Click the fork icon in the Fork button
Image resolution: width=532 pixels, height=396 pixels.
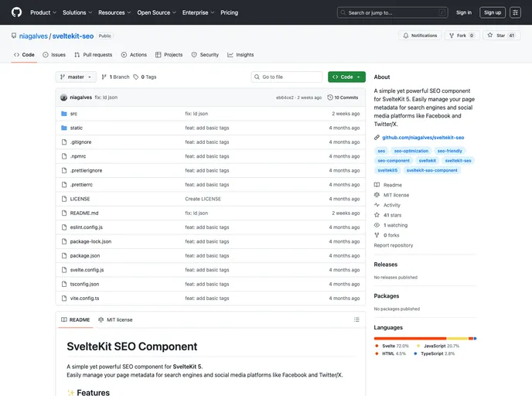pyautogui.click(x=452, y=36)
